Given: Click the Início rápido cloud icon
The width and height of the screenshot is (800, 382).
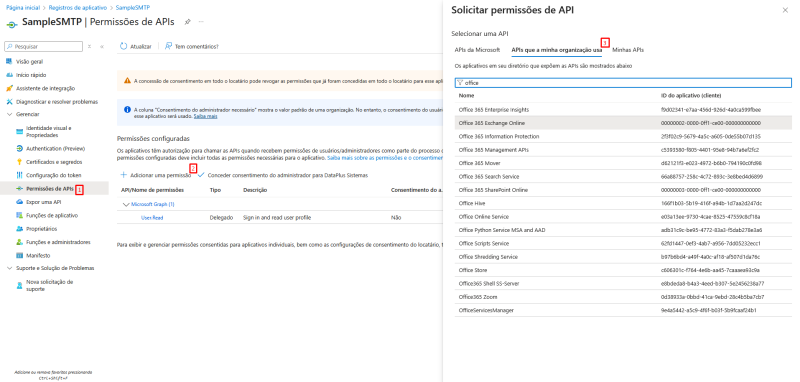Looking at the screenshot, I should click(x=9, y=75).
